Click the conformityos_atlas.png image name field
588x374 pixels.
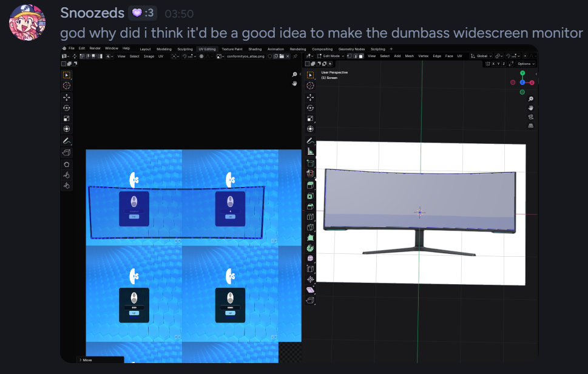245,56
